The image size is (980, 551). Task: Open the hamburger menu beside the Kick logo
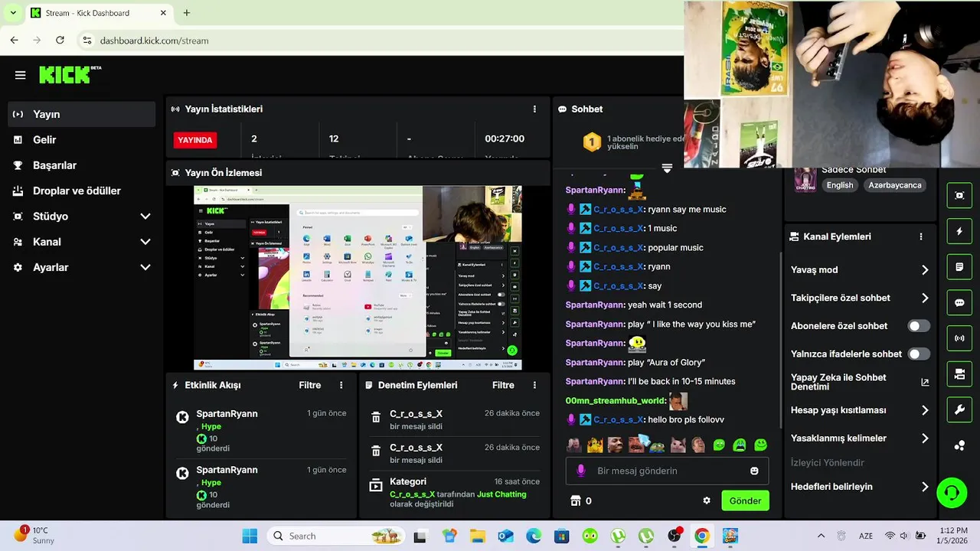click(21, 75)
